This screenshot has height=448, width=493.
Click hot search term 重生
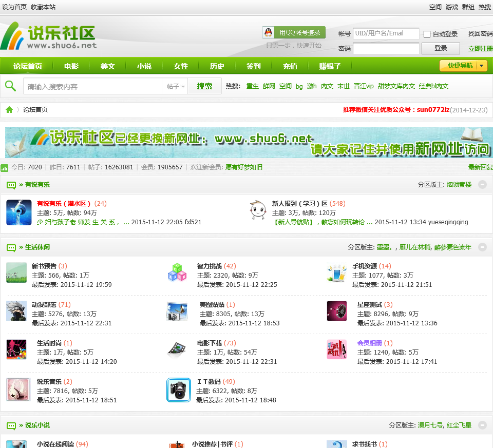[253, 86]
